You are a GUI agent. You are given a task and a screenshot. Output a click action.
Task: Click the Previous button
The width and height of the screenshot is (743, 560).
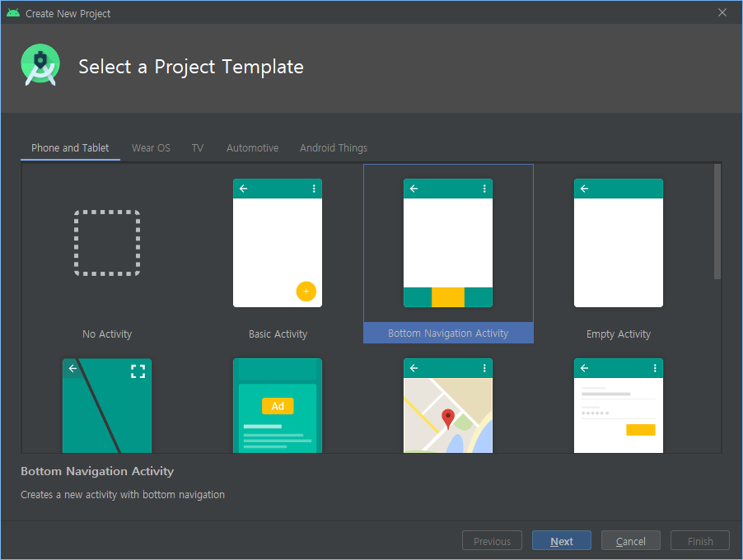click(492, 540)
